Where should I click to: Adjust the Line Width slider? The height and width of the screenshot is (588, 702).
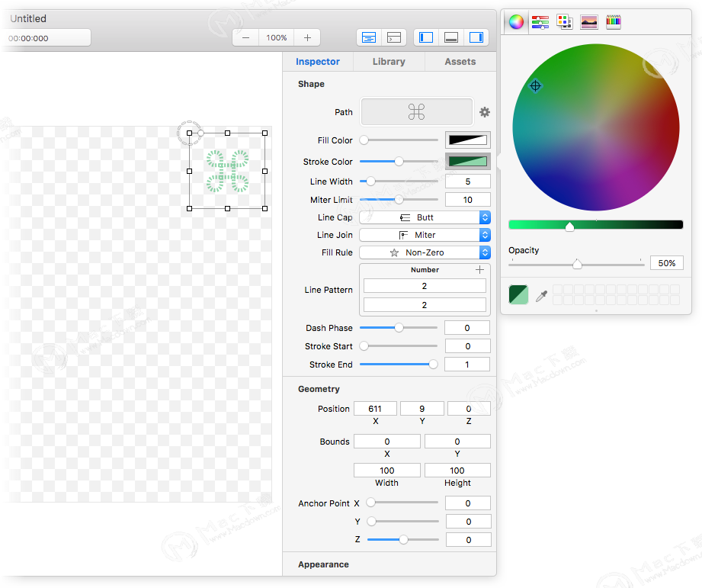click(x=399, y=182)
